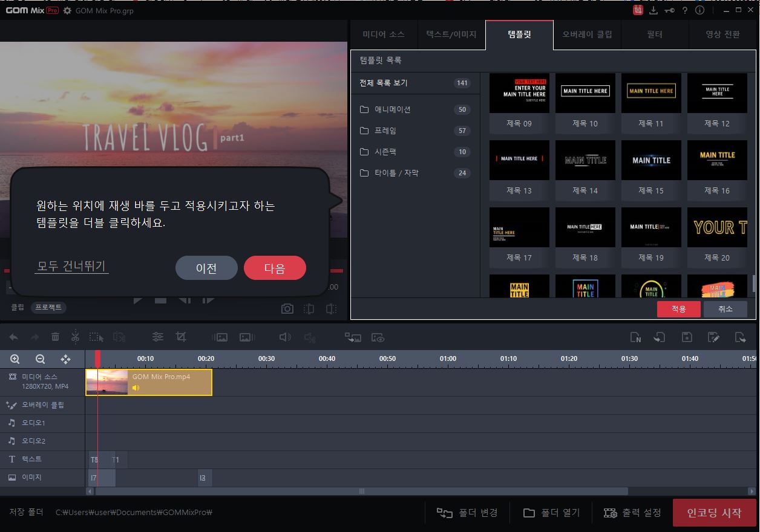Click the 모두 건너뛰기 link
The width and height of the screenshot is (760, 532).
pyautogui.click(x=71, y=266)
